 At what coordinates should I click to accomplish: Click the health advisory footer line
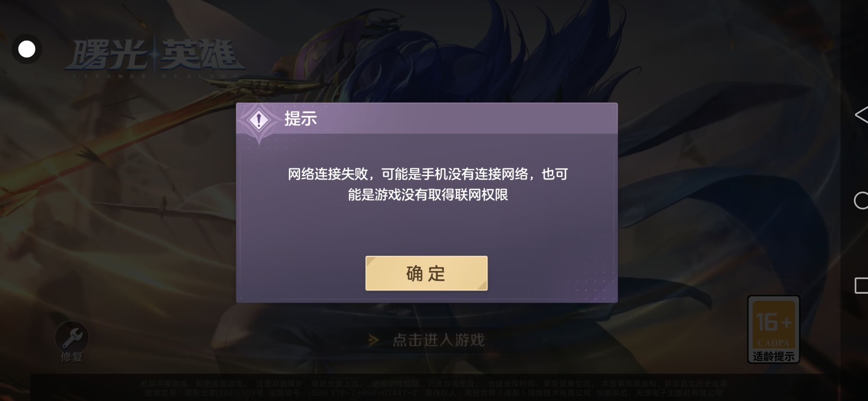433,384
